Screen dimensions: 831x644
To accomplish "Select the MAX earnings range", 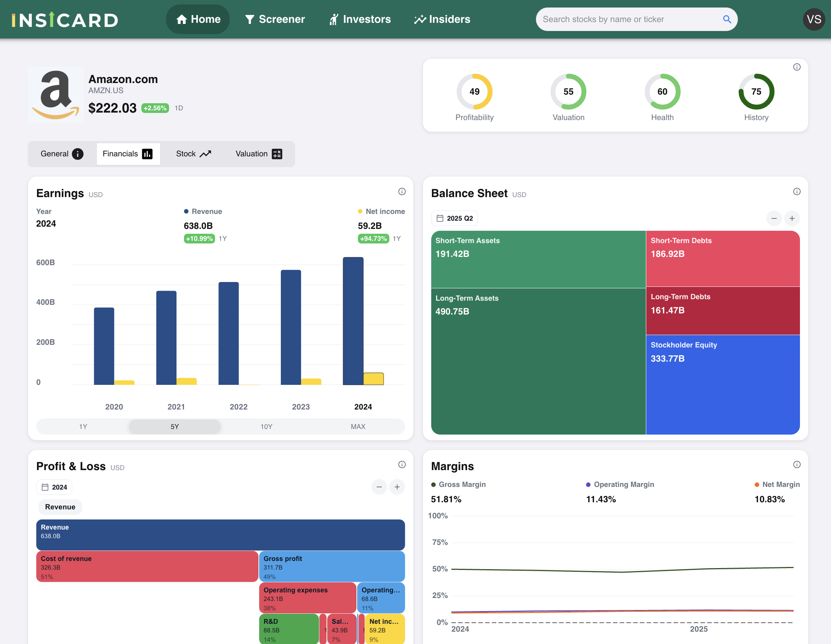I will pyautogui.click(x=358, y=426).
